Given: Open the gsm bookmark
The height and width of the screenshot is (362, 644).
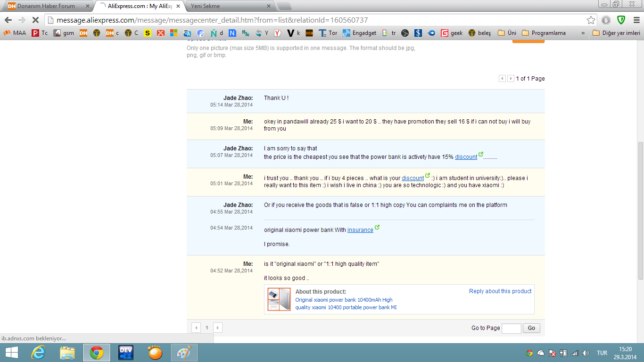Looking at the screenshot, I should pyautogui.click(x=64, y=33).
